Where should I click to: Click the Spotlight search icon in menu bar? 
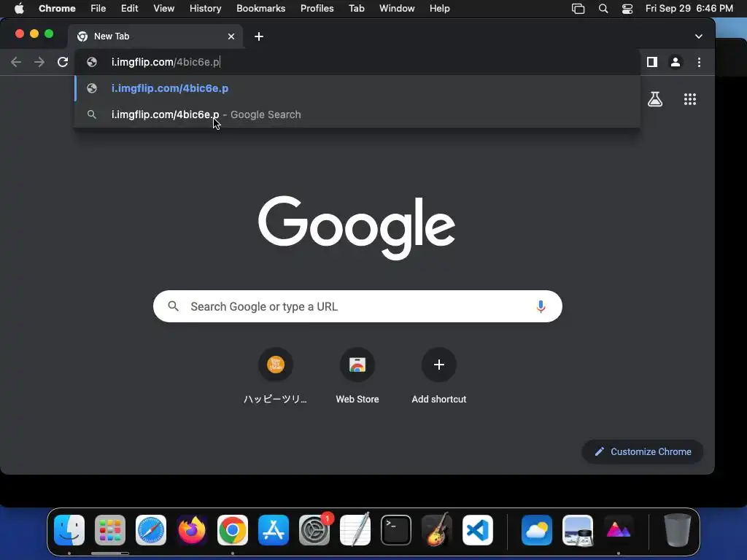pyautogui.click(x=603, y=9)
